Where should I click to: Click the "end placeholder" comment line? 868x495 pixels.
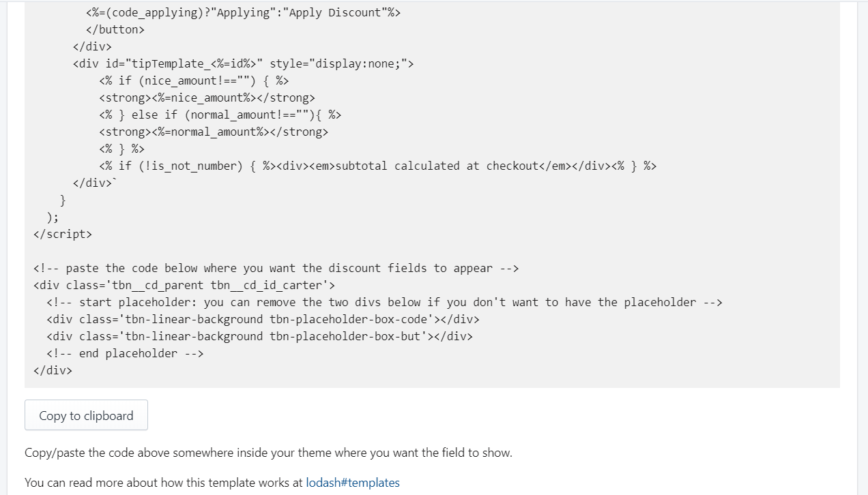click(125, 354)
